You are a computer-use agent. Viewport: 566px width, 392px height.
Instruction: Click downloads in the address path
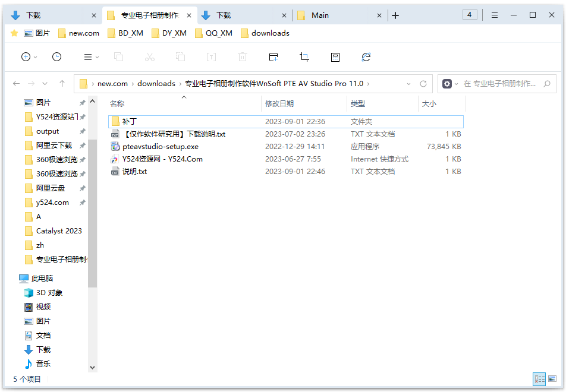pos(156,84)
